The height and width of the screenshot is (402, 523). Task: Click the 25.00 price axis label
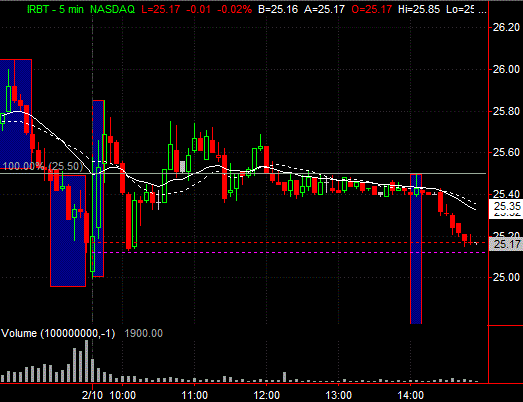[x=506, y=277]
